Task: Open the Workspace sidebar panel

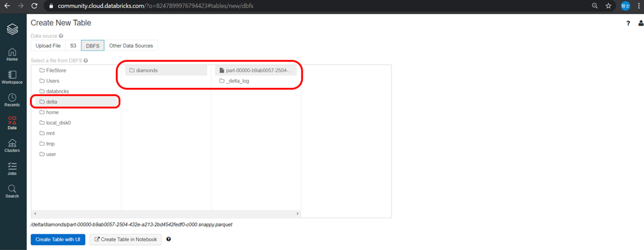Action: click(x=12, y=78)
